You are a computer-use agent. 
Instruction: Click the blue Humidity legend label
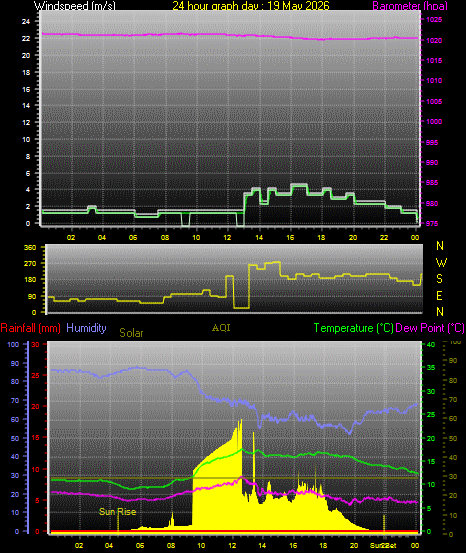click(86, 328)
